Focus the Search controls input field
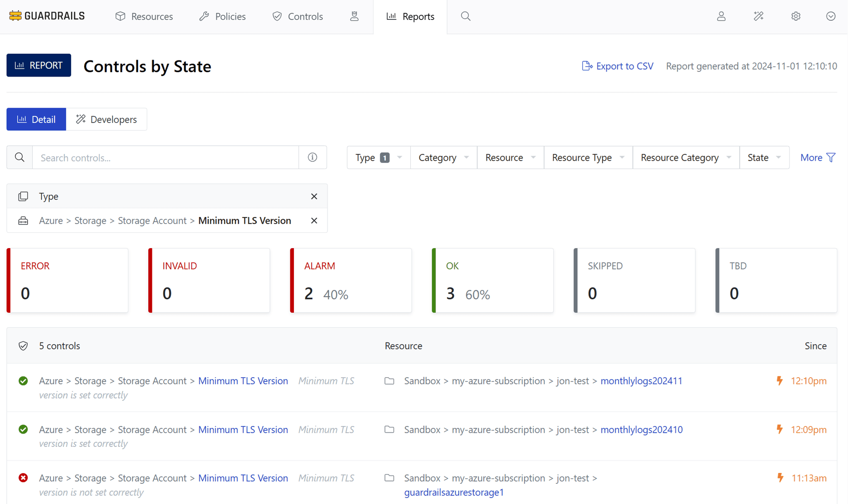848x504 pixels. (x=166, y=157)
